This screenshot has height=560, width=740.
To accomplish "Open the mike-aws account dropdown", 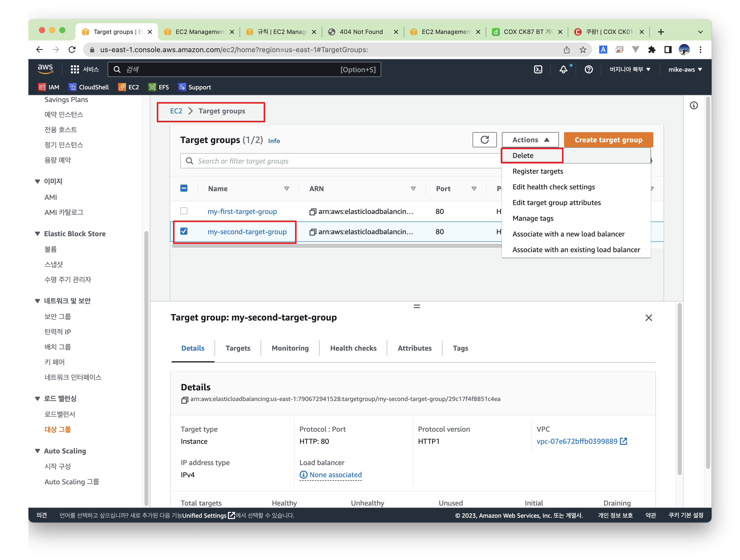I will point(685,70).
